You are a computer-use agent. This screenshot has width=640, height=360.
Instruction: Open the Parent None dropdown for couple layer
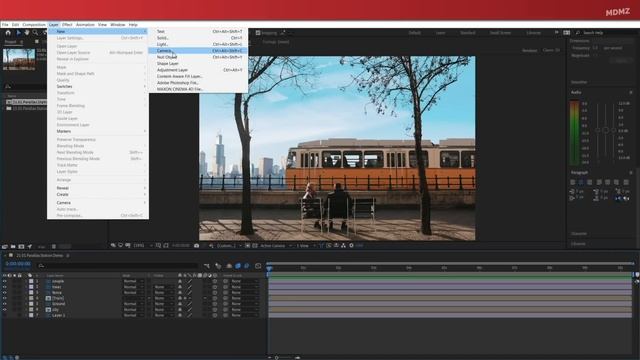coord(244,281)
